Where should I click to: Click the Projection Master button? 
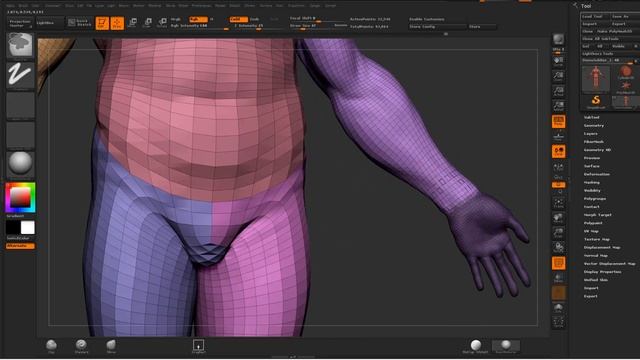(20, 23)
